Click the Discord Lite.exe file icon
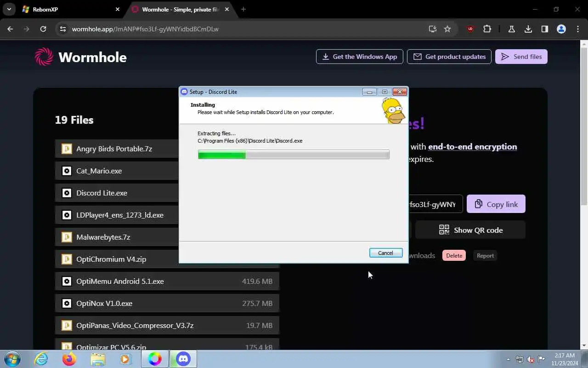This screenshot has height=368, width=588. coord(67,193)
